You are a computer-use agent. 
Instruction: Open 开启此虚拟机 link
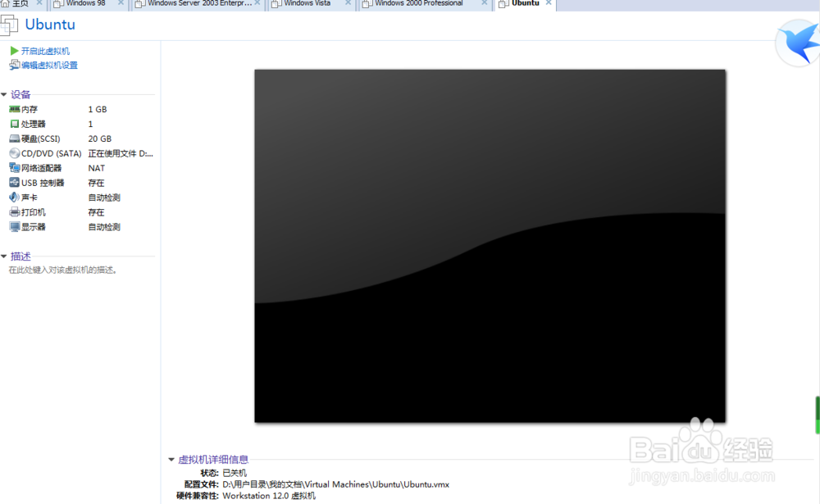point(45,52)
